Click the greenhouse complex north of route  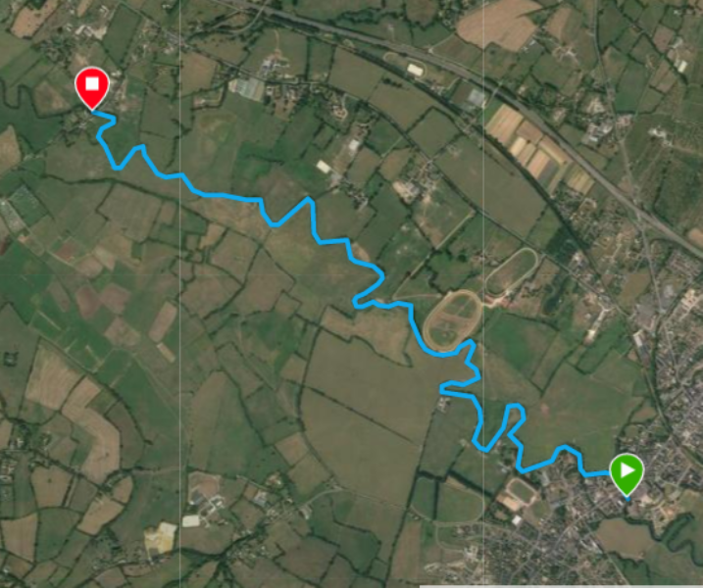(249, 89)
